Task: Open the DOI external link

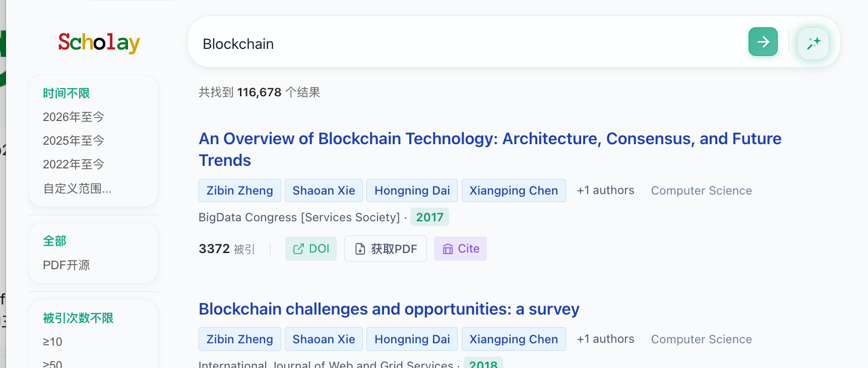Action: point(311,249)
